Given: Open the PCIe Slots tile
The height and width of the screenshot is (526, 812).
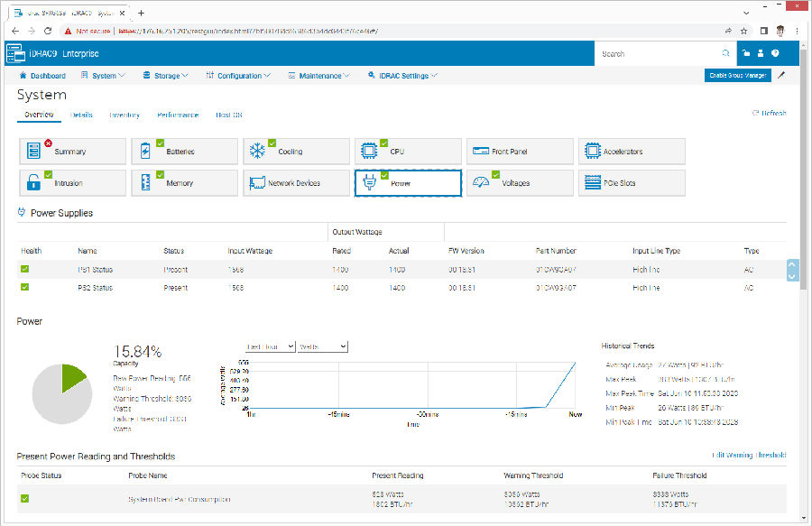Looking at the screenshot, I should tap(631, 183).
